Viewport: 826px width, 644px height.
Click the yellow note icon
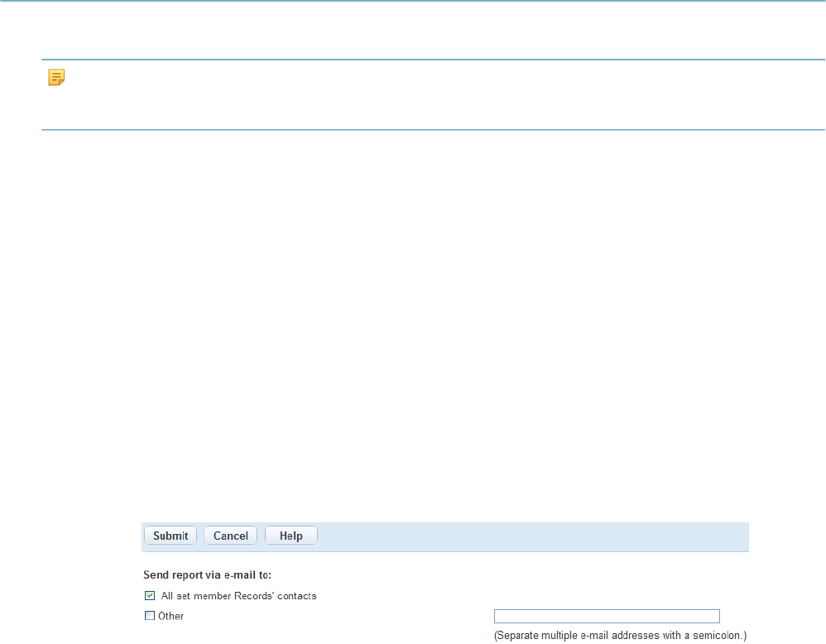[x=56, y=78]
